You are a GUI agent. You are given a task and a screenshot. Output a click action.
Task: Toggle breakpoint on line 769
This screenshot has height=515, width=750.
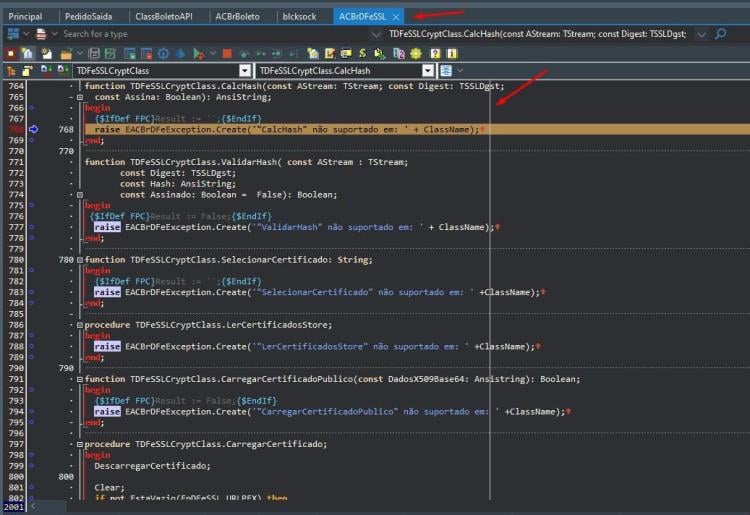click(x=31, y=140)
